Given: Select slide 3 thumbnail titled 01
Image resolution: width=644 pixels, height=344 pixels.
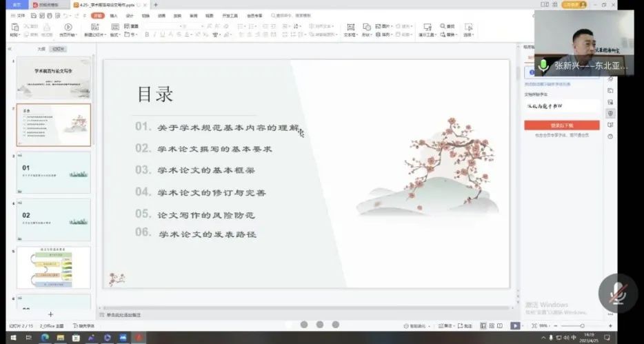Looking at the screenshot, I should [54, 172].
